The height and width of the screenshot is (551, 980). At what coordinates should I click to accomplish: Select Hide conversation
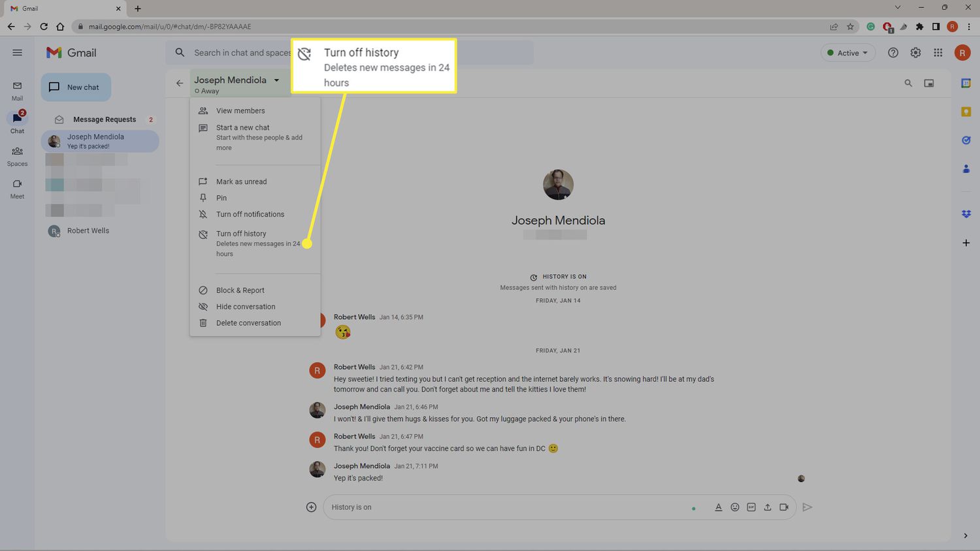click(x=255, y=307)
